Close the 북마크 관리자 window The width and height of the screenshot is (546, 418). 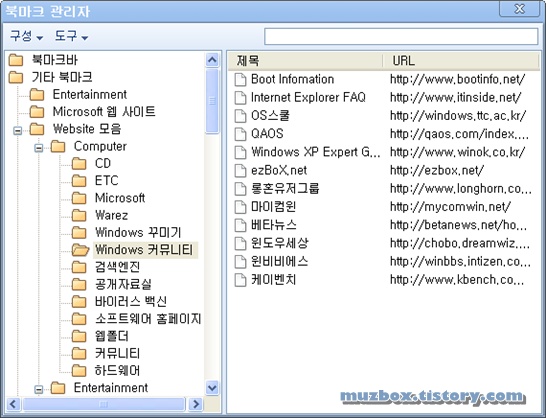click(x=519, y=9)
